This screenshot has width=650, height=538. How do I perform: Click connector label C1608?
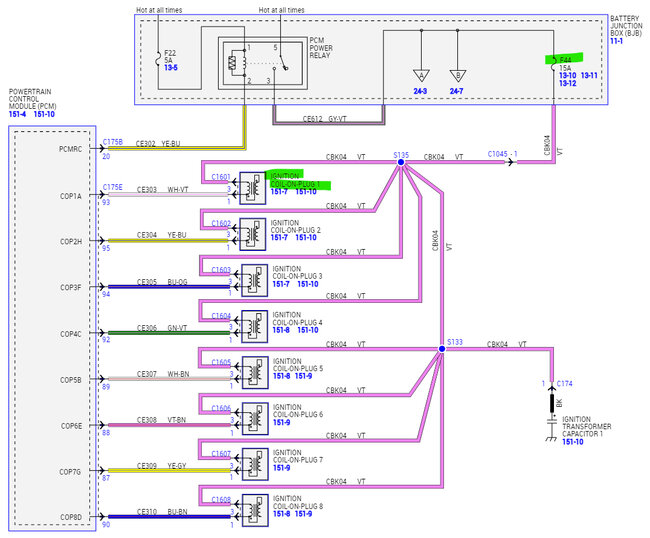coord(221,500)
